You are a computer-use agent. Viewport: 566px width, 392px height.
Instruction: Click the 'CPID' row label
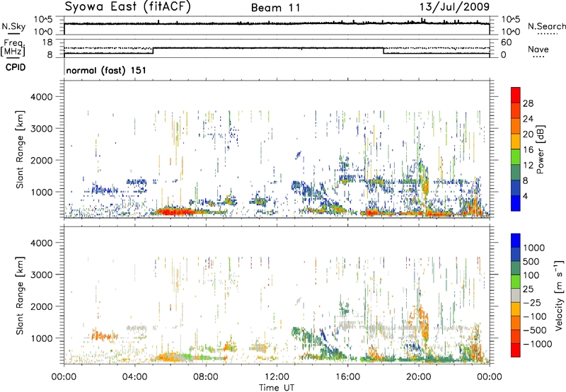(x=16, y=67)
